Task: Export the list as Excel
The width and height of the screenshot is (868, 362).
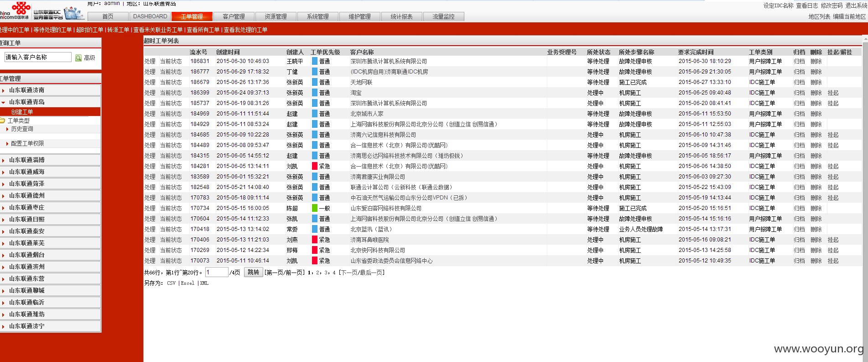Action: (187, 283)
